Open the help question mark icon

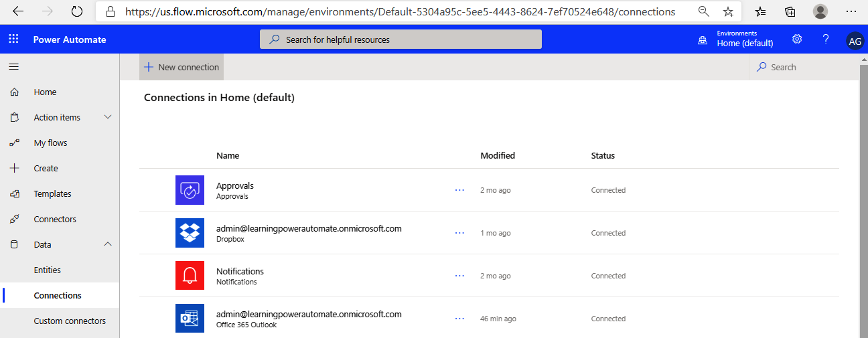pyautogui.click(x=826, y=39)
